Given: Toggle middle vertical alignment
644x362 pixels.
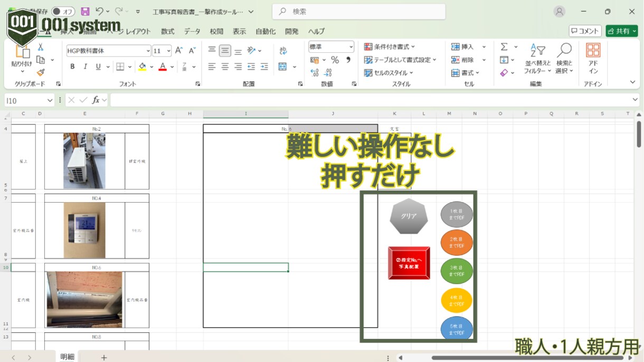Looking at the screenshot, I should pos(225,51).
